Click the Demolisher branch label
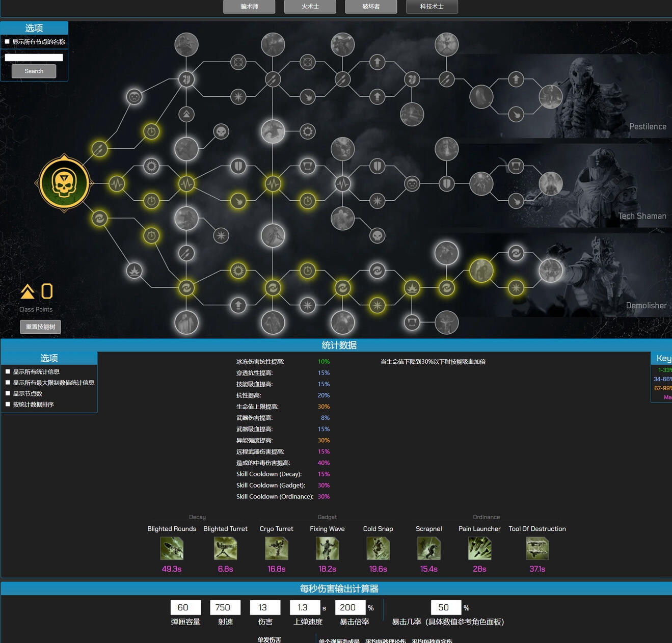 tap(646, 305)
